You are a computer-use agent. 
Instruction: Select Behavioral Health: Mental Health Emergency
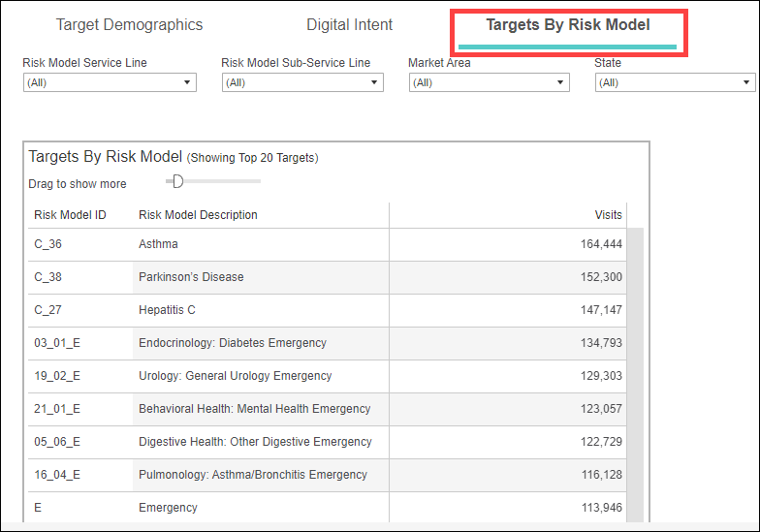pyautogui.click(x=254, y=409)
